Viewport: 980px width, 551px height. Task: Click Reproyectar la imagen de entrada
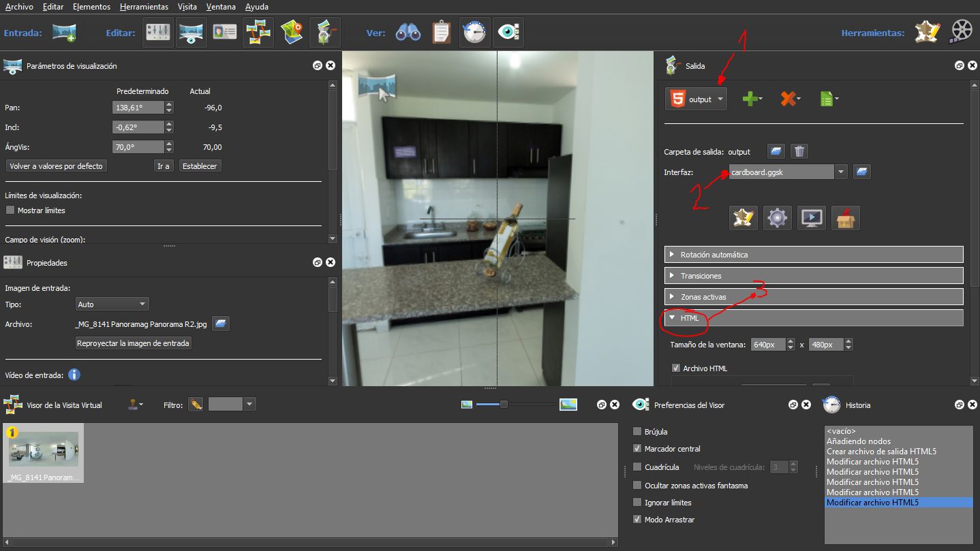(x=134, y=343)
